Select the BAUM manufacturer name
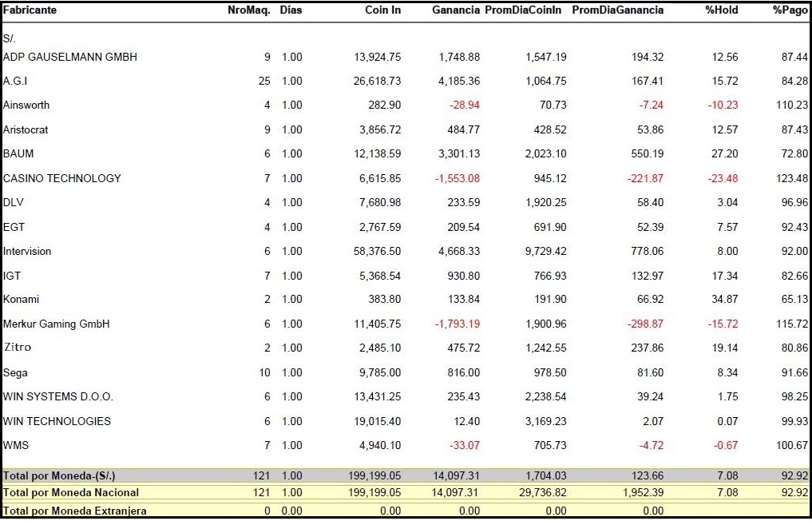Viewport: 812px width, 521px height. tap(18, 153)
